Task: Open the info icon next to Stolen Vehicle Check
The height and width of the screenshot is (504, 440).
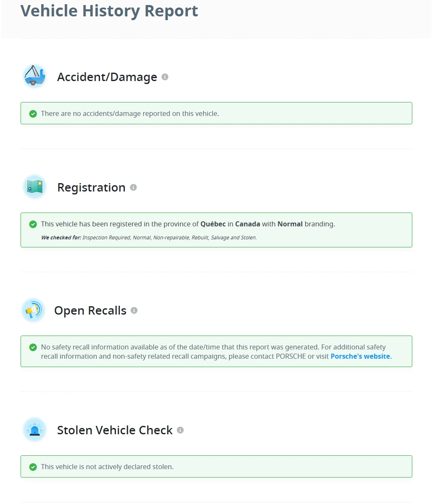Action: point(180,430)
